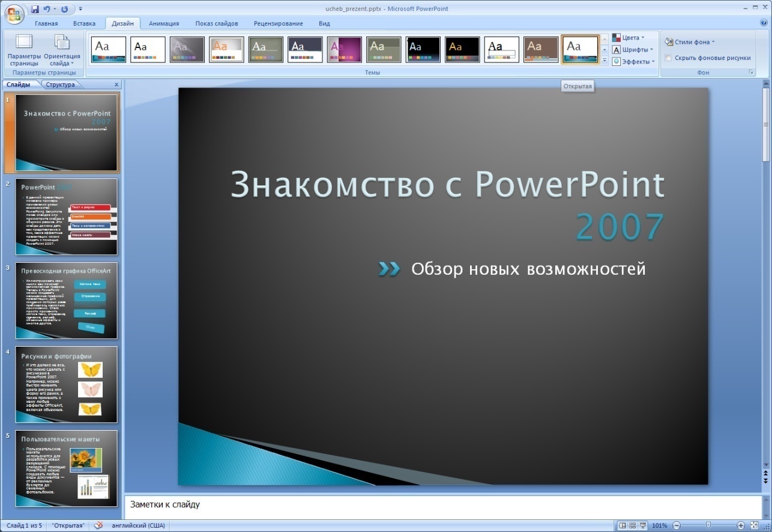Go to the Анимация ribbon tab
772x532 pixels.
click(x=164, y=23)
